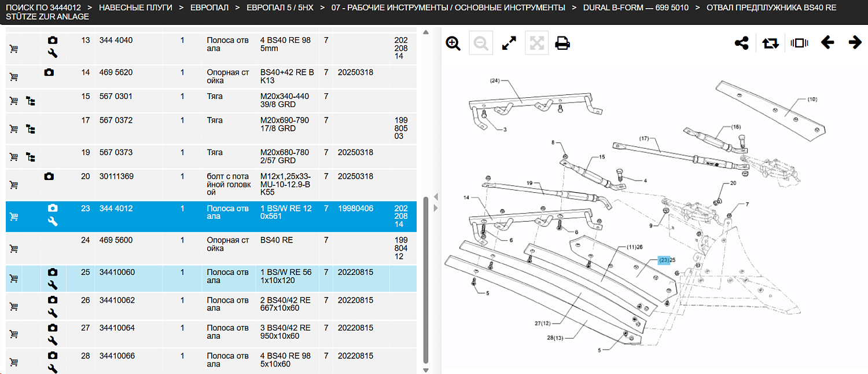This screenshot has width=868, height=374.
Task: Click callout (17) on the diagram
Action: tap(645, 138)
